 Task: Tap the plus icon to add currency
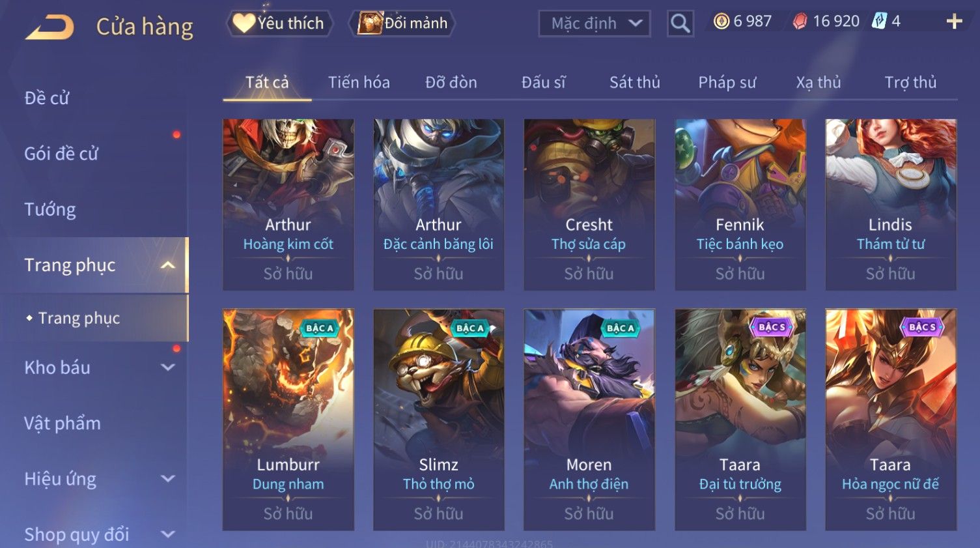[x=954, y=22]
